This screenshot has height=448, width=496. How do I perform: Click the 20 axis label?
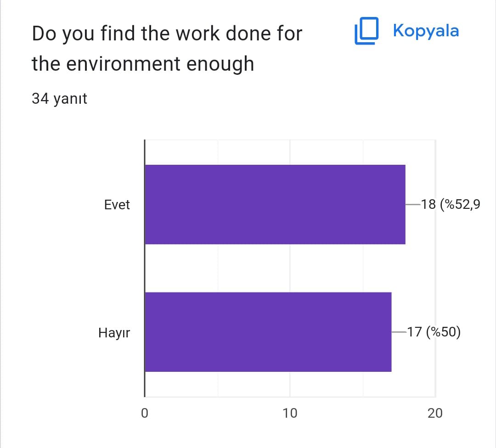point(435,413)
